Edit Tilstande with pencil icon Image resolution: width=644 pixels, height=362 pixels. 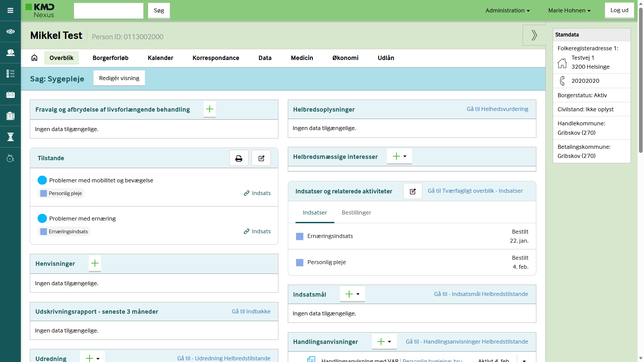coord(261,158)
